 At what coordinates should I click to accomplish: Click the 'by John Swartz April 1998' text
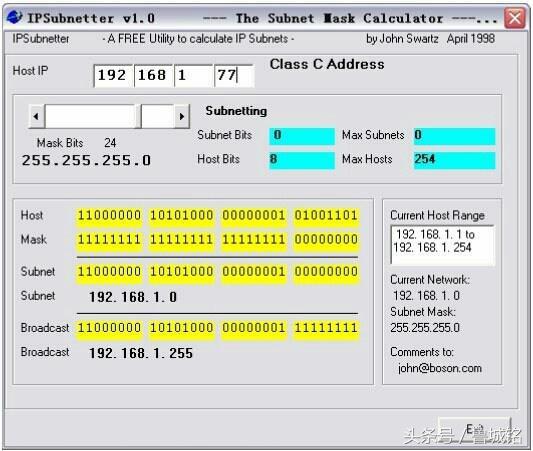(x=430, y=39)
